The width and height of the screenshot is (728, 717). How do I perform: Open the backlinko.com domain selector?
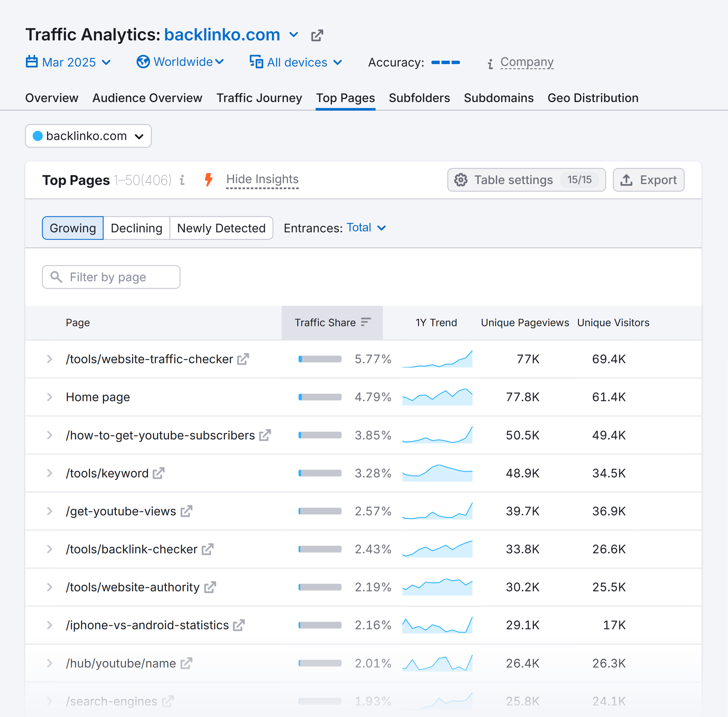[88, 136]
